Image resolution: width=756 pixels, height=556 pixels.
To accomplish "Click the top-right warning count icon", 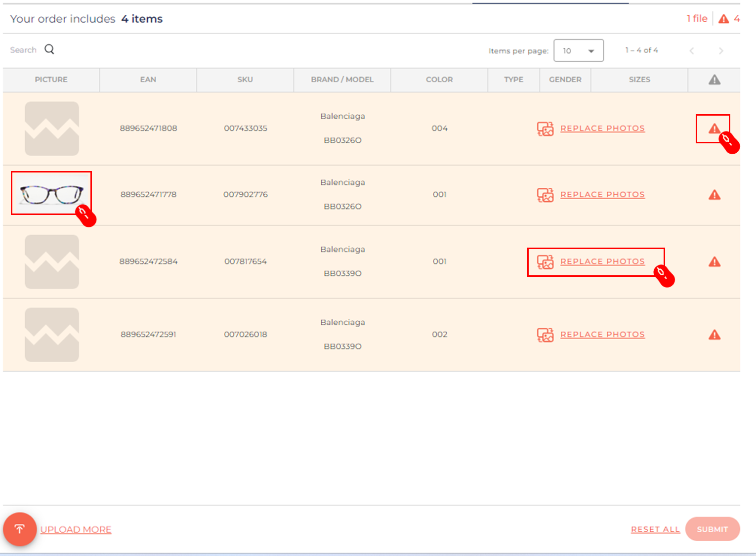I will coord(724,19).
